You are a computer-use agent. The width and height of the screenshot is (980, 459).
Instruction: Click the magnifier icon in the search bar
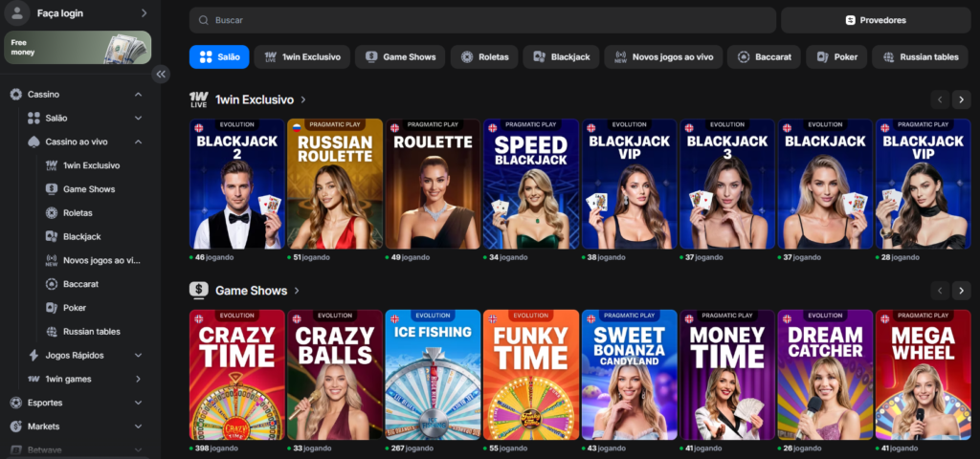pyautogui.click(x=203, y=20)
